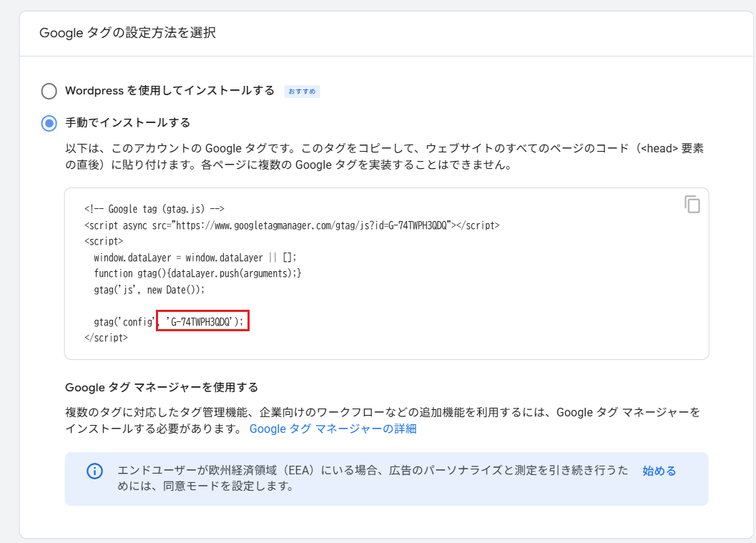Open the Google タグ マネージャーの詳細 link
The image size is (756, 543).
pyautogui.click(x=333, y=429)
